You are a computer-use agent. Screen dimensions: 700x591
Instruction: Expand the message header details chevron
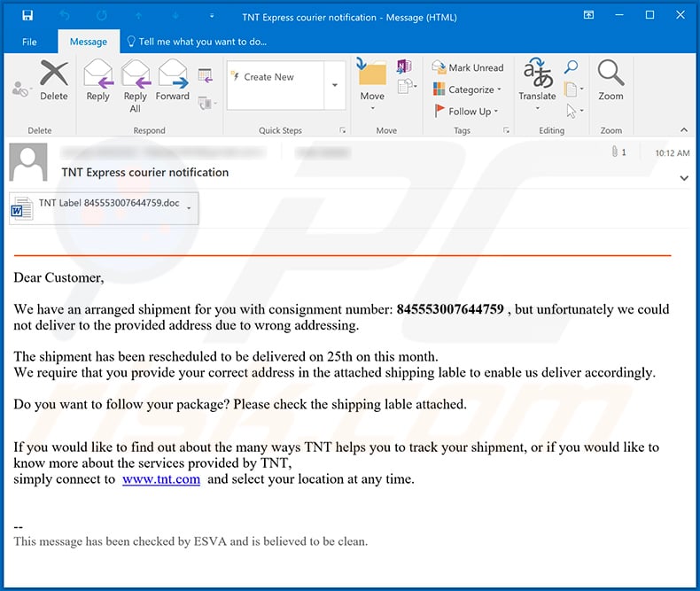pyautogui.click(x=684, y=178)
